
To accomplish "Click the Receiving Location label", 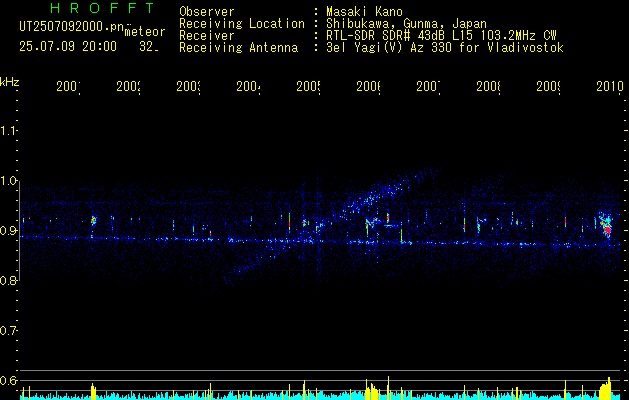I will click(x=242, y=24).
